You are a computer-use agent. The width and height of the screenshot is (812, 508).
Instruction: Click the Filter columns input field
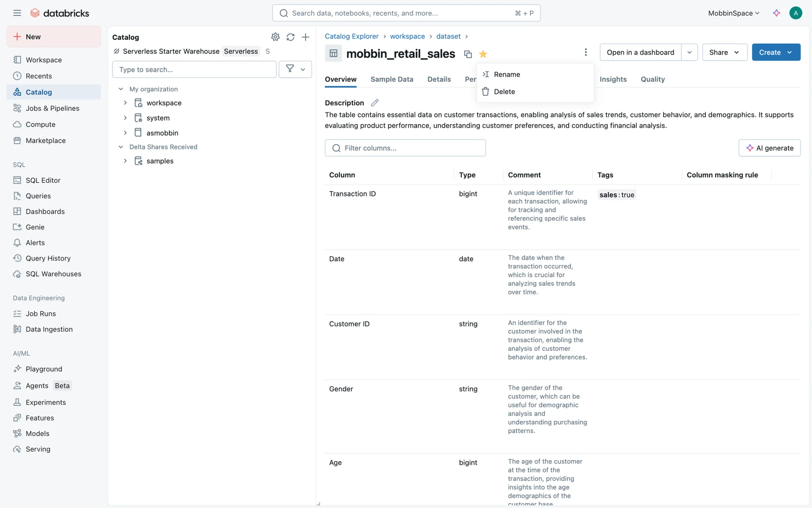pos(405,148)
